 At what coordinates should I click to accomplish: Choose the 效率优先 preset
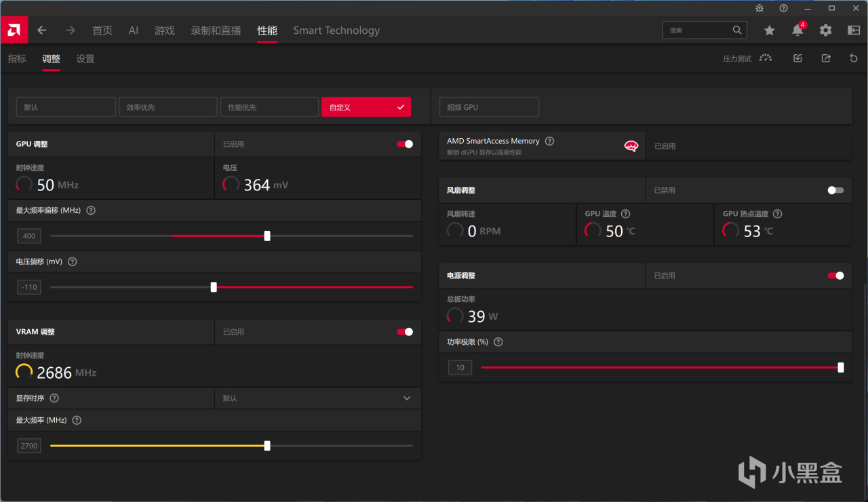167,107
